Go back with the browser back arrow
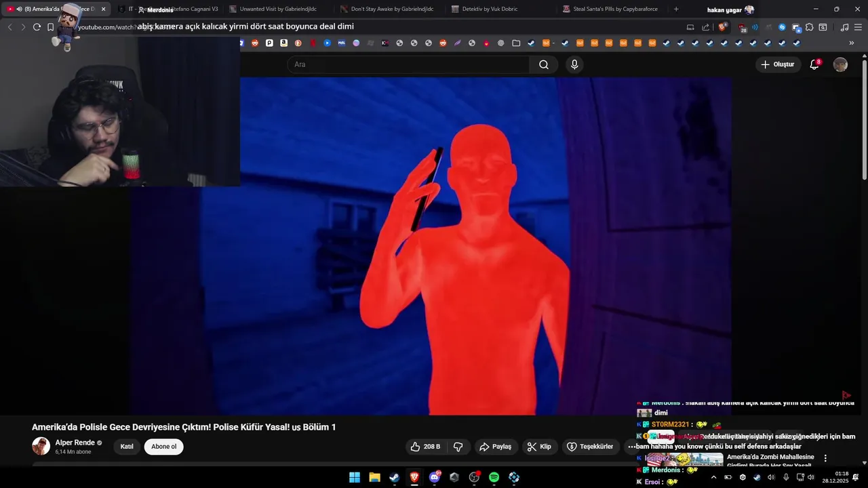This screenshot has width=868, height=488. [9, 27]
